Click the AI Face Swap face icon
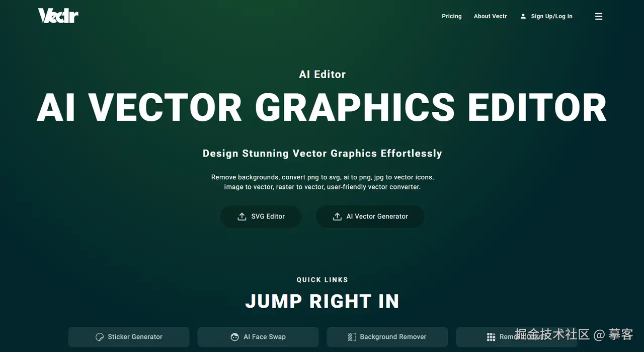 click(234, 337)
